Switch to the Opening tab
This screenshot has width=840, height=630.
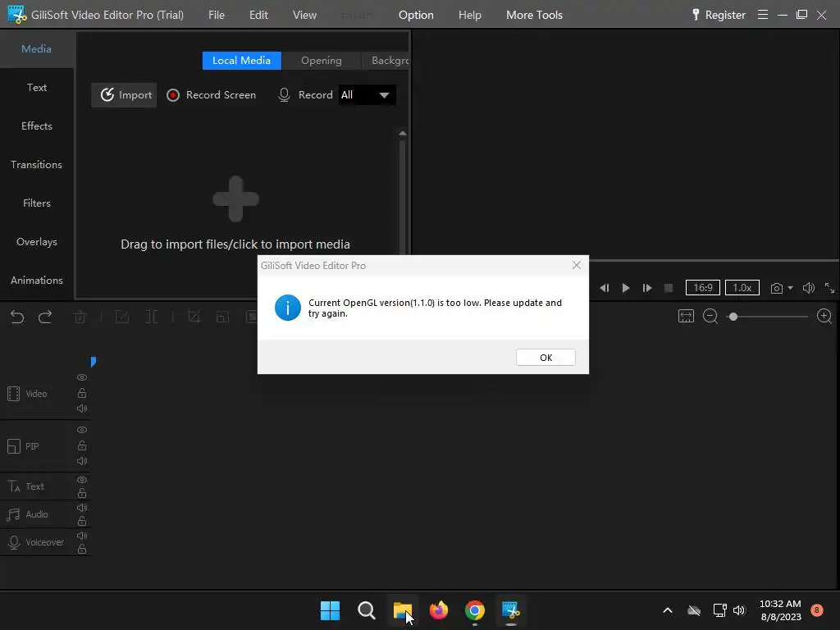(321, 61)
